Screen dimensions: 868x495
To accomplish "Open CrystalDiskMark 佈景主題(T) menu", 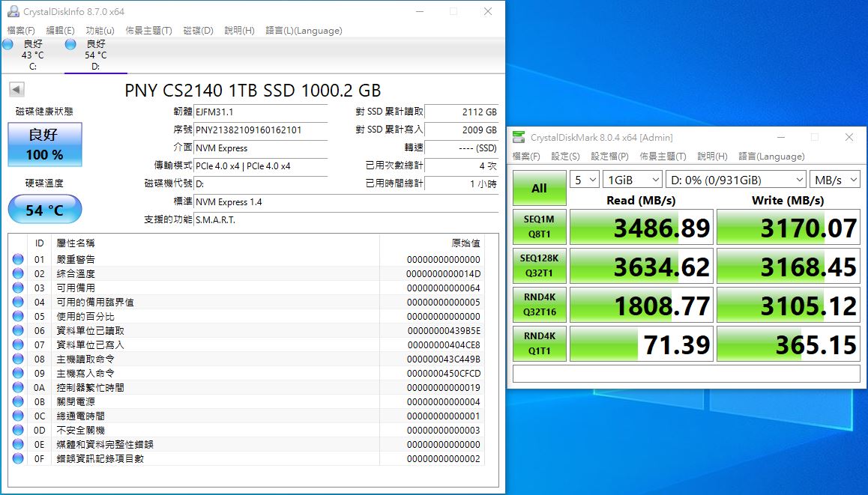I will click(x=663, y=157).
